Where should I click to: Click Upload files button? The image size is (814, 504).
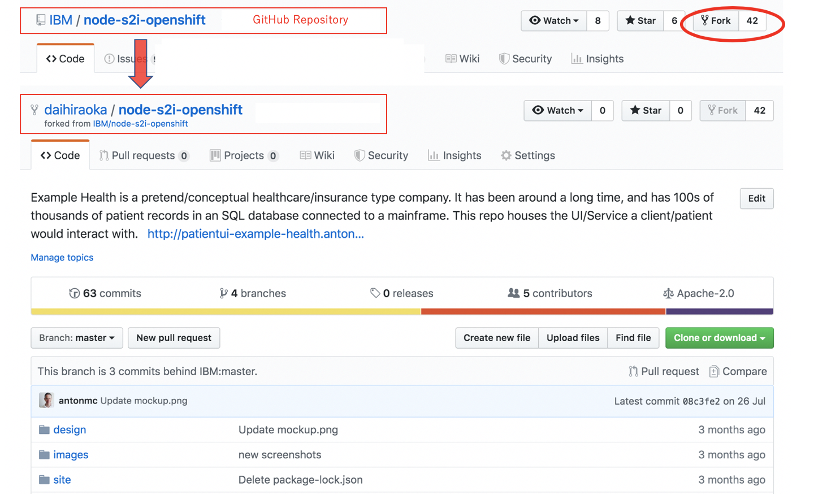click(573, 338)
